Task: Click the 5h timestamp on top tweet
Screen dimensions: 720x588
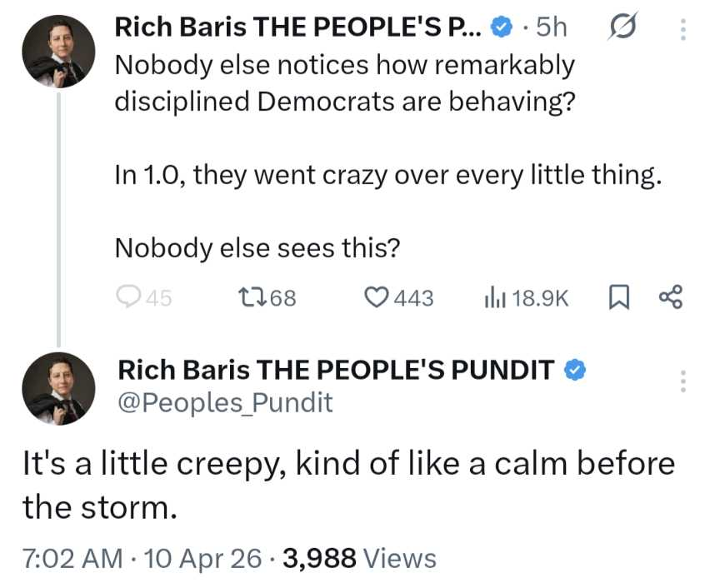Action: (x=549, y=28)
